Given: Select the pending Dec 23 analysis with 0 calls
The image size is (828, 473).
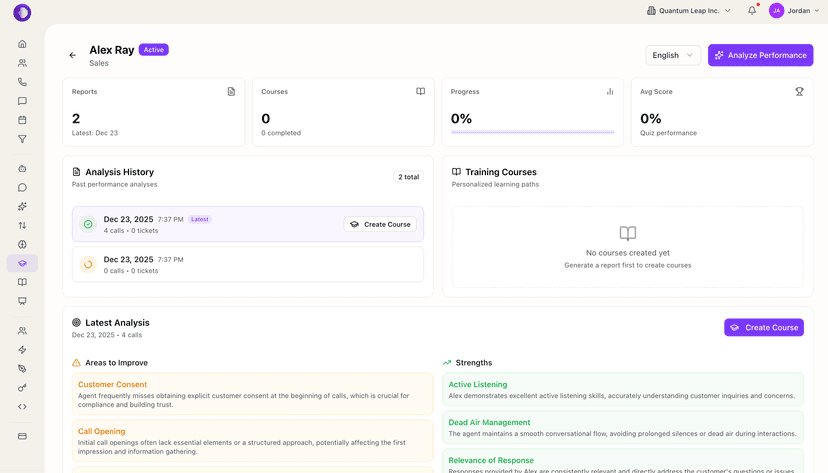Looking at the screenshot, I should [x=200, y=265].
